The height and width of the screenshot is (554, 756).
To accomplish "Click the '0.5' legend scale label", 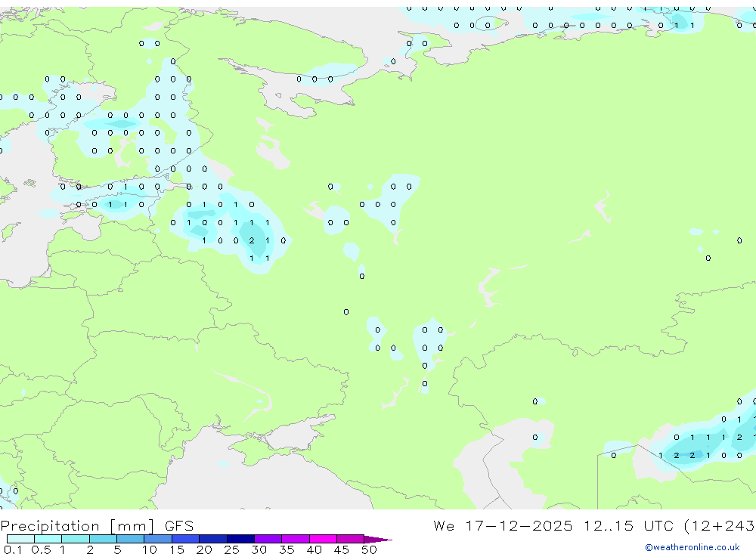I will 41,549.
